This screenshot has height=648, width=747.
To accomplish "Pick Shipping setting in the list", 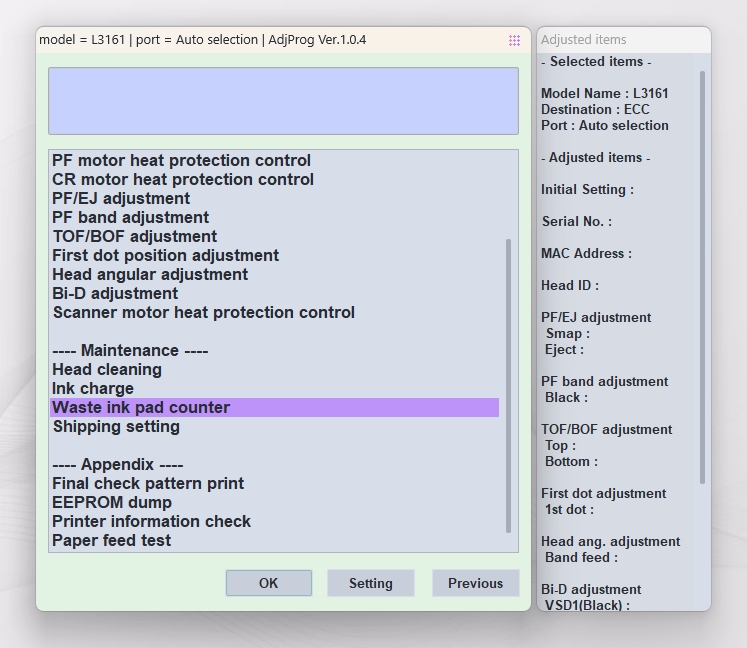I will coord(116,426).
